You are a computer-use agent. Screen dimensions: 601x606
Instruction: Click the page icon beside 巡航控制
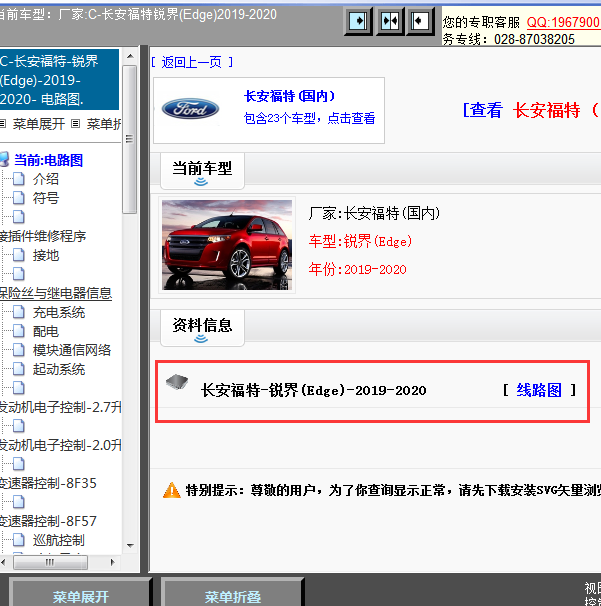pyautogui.click(x=19, y=540)
